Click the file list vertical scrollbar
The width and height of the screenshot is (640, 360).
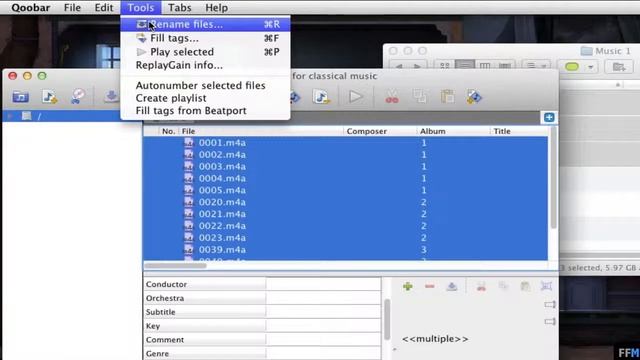pyautogui.click(x=553, y=178)
